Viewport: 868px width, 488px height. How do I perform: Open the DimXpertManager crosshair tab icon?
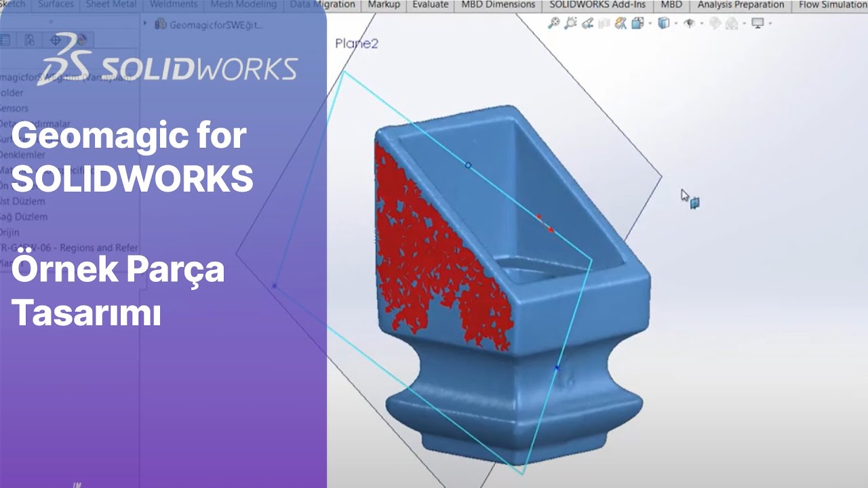[x=56, y=40]
